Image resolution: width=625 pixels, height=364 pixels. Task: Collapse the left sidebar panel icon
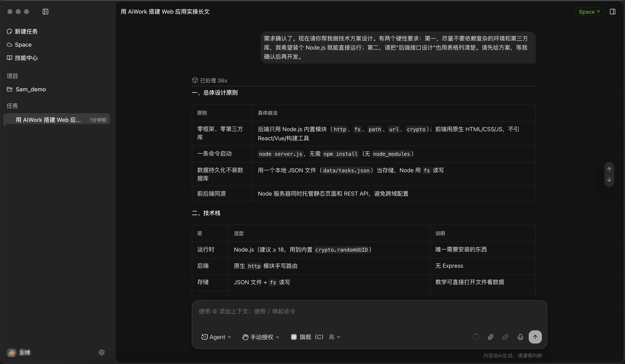click(x=45, y=12)
